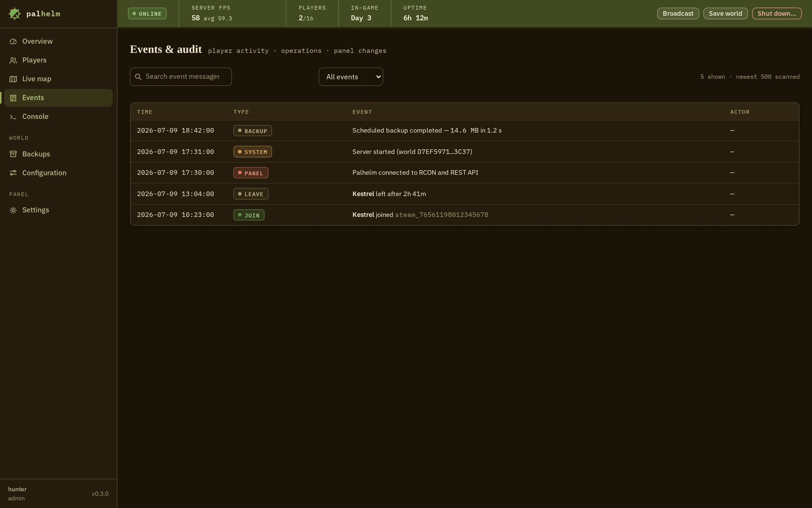Click the search magnifier icon

(138, 77)
